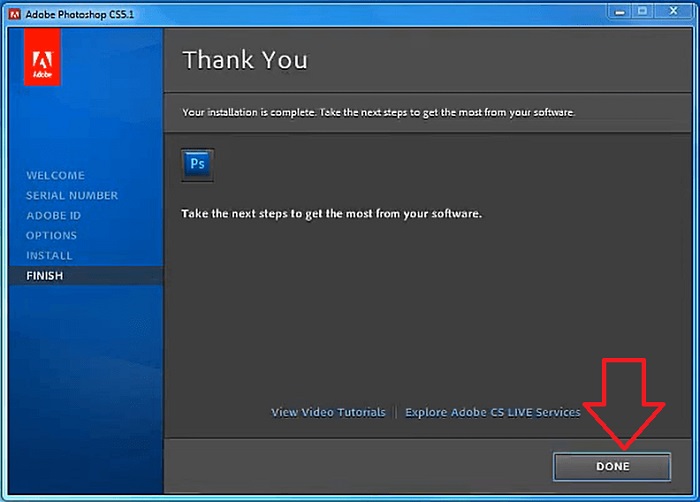Screen dimensions: 700x502
Task: Maximize the installer window
Action: [642, 12]
